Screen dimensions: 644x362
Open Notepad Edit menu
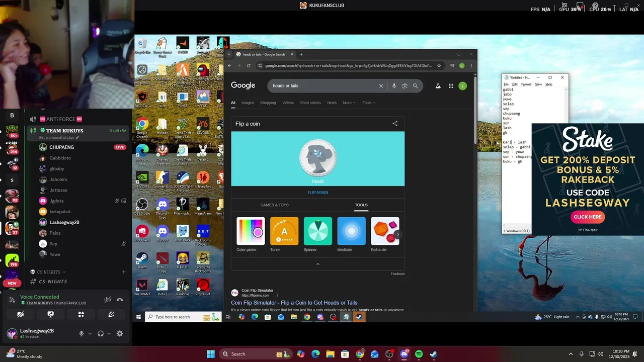click(x=515, y=84)
